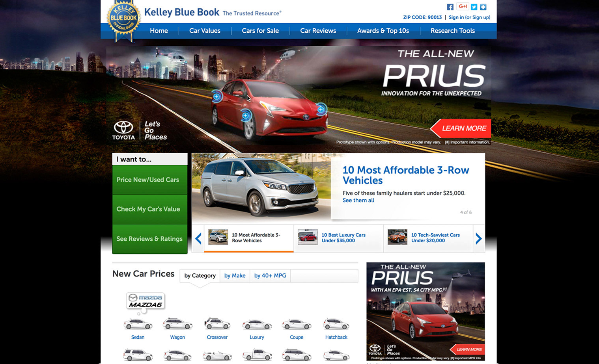Click the 'New Car Prices' heading
Viewport: 599px width, 364px height.
(144, 274)
